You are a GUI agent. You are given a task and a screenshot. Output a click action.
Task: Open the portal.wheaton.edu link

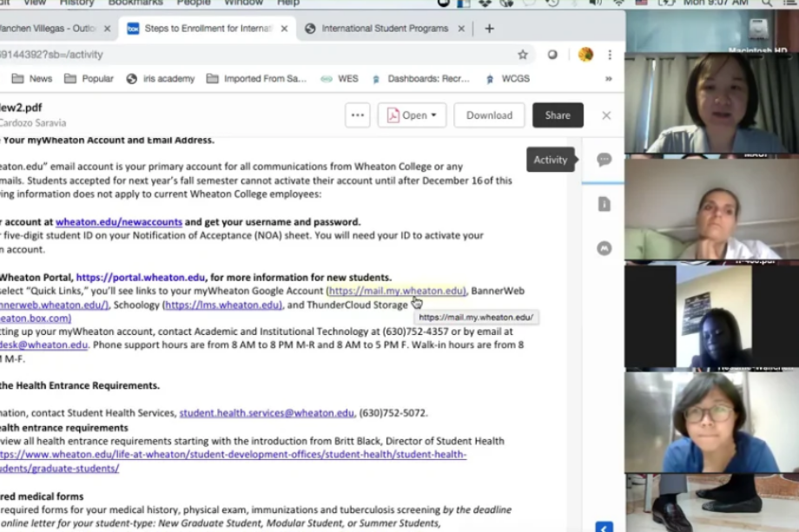tap(140, 278)
